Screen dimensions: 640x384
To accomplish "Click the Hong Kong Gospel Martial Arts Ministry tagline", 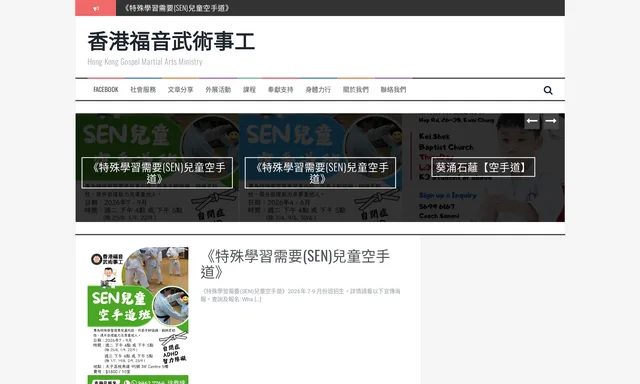I will (145, 62).
